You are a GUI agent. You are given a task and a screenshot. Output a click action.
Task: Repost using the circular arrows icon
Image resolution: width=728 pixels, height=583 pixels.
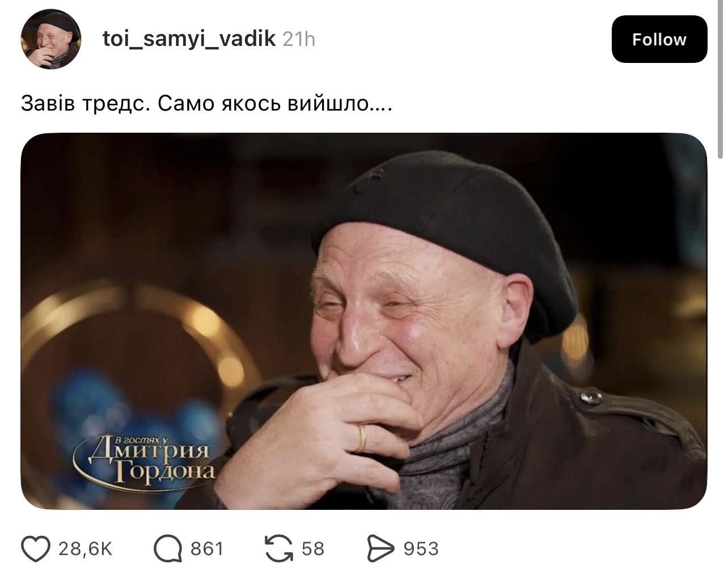click(279, 549)
